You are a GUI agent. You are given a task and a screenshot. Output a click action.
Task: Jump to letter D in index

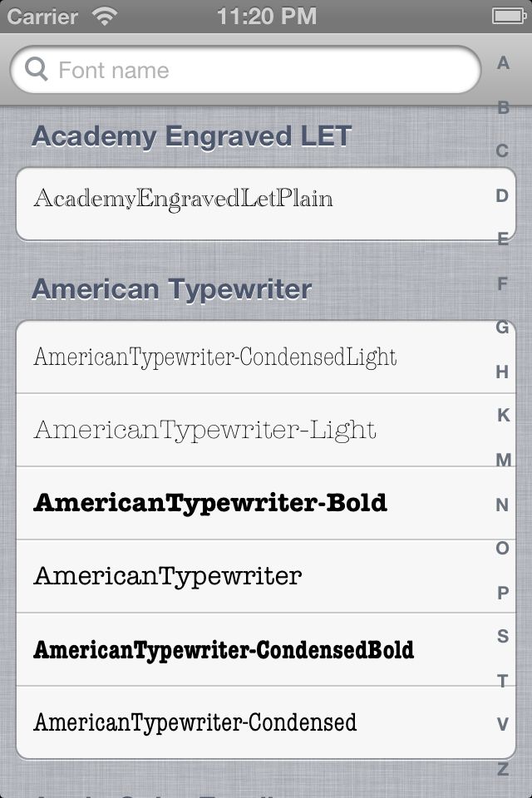coord(502,195)
